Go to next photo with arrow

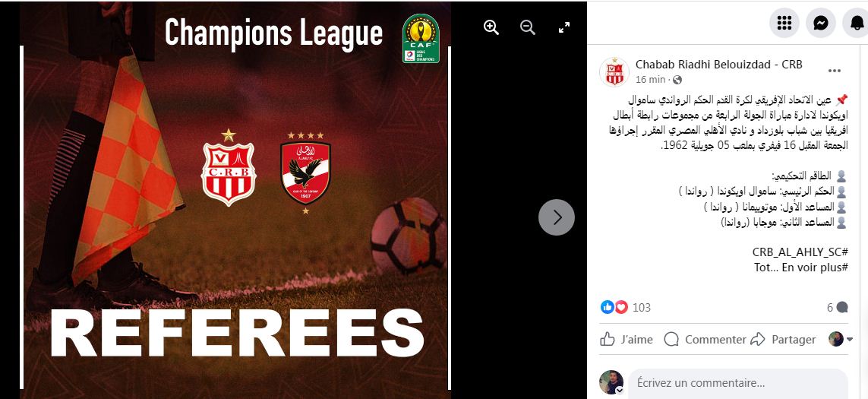[557, 217]
